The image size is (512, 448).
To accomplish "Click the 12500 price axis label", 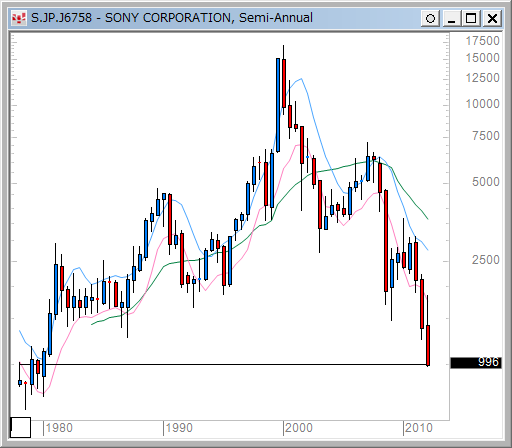I will 482,78.
